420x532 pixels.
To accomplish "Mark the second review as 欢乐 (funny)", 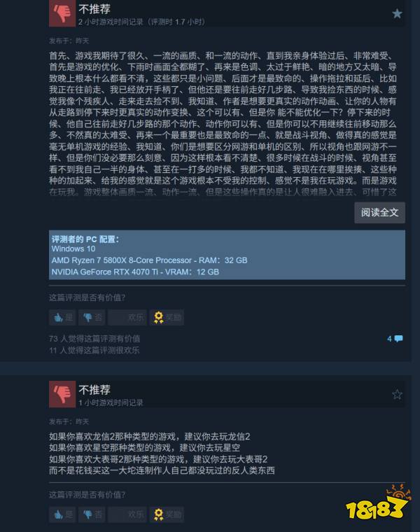I will pyautogui.click(x=127, y=514).
